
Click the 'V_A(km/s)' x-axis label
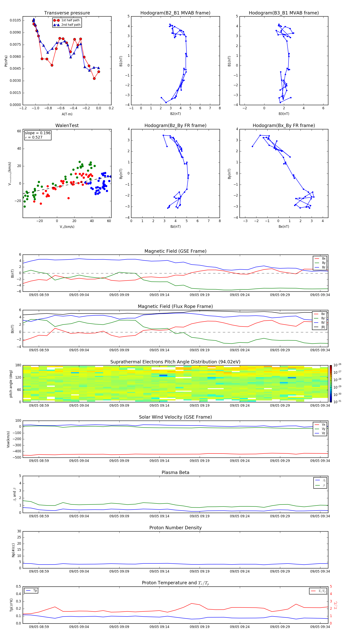coord(67,227)
